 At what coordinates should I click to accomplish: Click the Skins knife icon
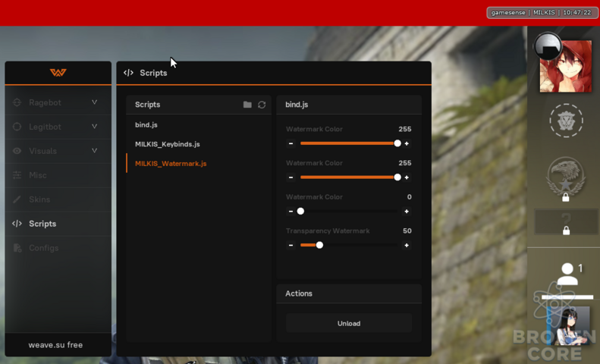click(17, 199)
